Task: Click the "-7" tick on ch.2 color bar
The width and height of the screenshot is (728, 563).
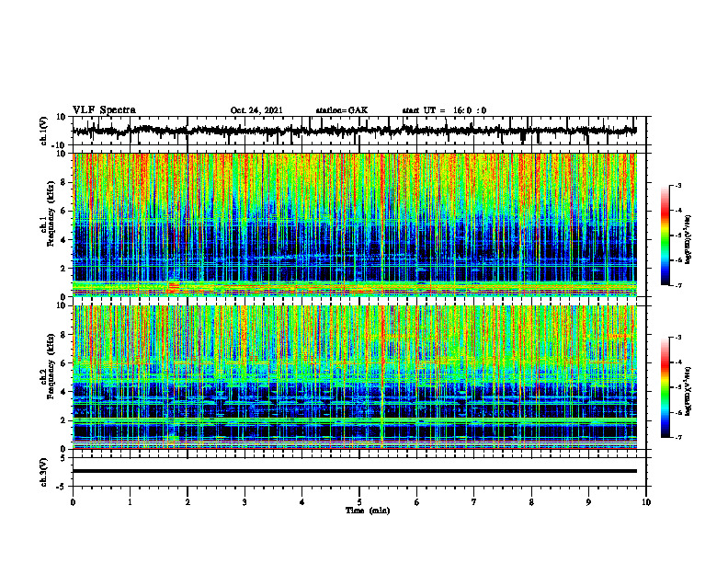Action: point(678,438)
